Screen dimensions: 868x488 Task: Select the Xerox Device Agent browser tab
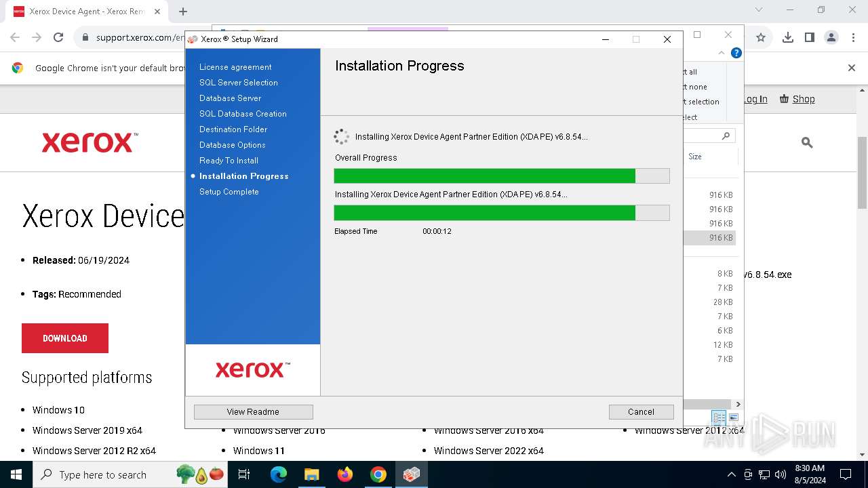tap(87, 12)
